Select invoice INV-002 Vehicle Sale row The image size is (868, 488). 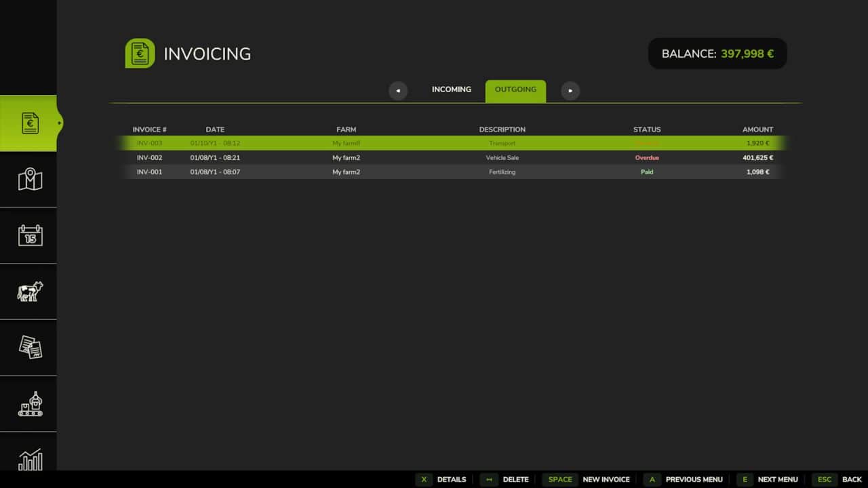pos(451,158)
